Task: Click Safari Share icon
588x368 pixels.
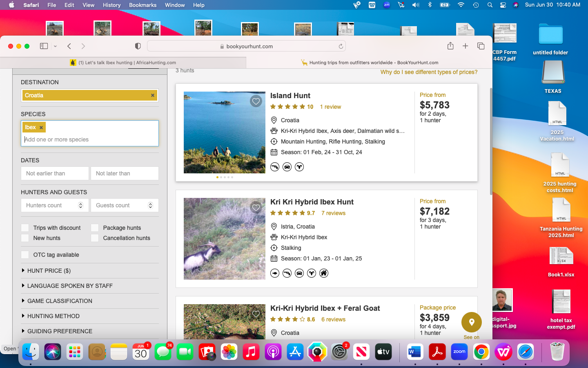Action: pyautogui.click(x=450, y=46)
